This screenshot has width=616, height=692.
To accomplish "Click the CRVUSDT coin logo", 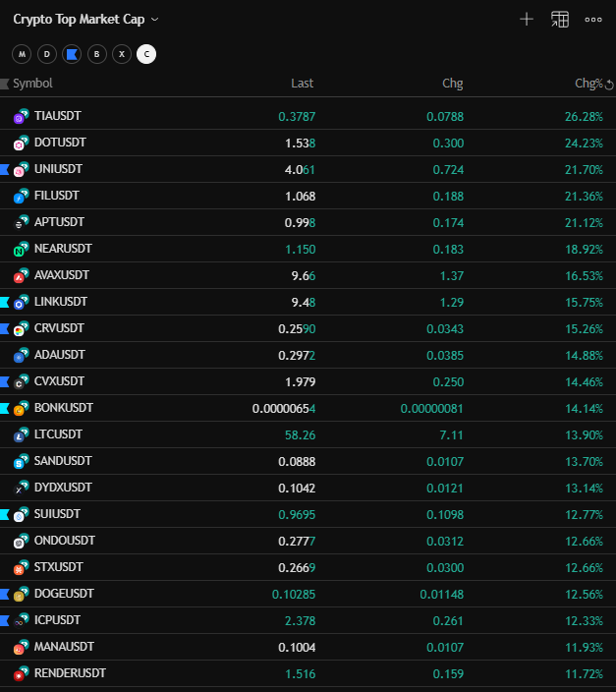I will pyautogui.click(x=21, y=328).
